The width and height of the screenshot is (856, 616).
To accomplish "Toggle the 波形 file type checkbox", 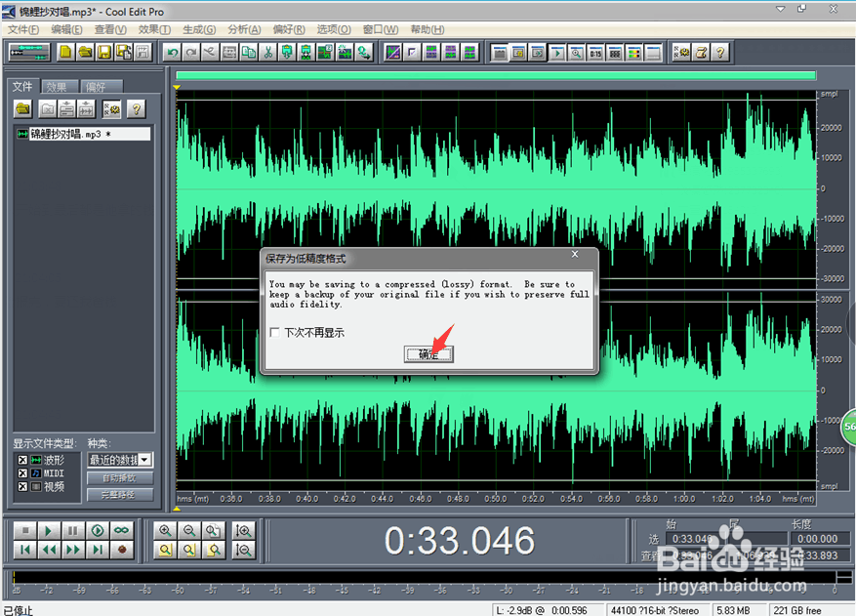I will point(22,460).
